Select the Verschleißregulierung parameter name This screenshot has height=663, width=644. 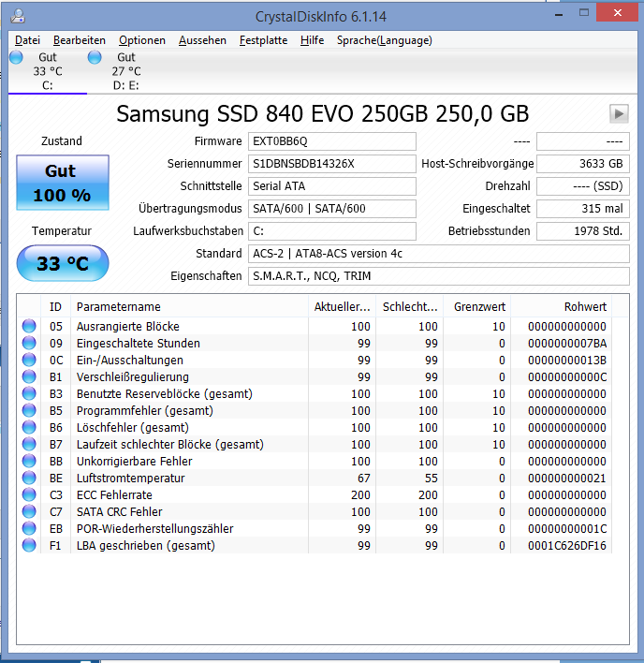(x=133, y=377)
